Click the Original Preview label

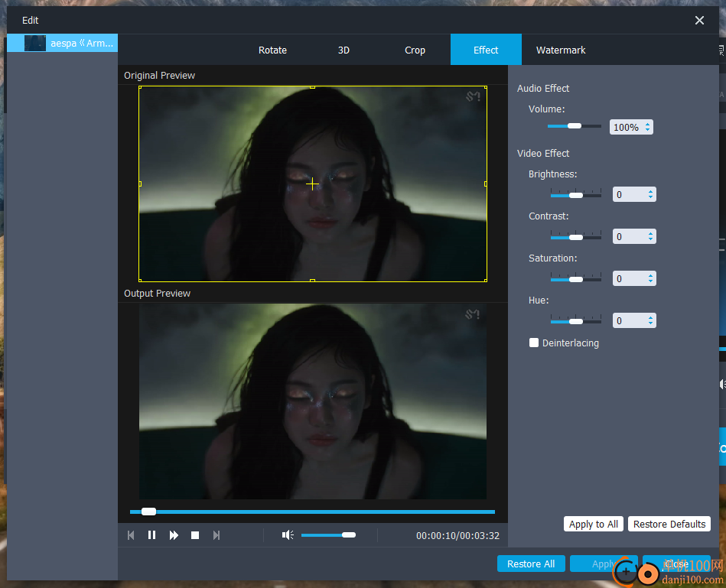point(159,76)
